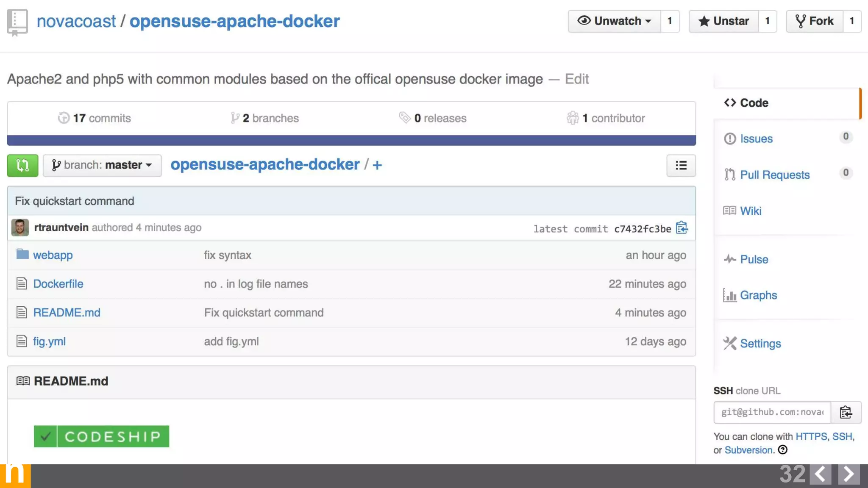868x488 pixels.
Task: Click into the SSH clone URL field
Action: tap(772, 412)
